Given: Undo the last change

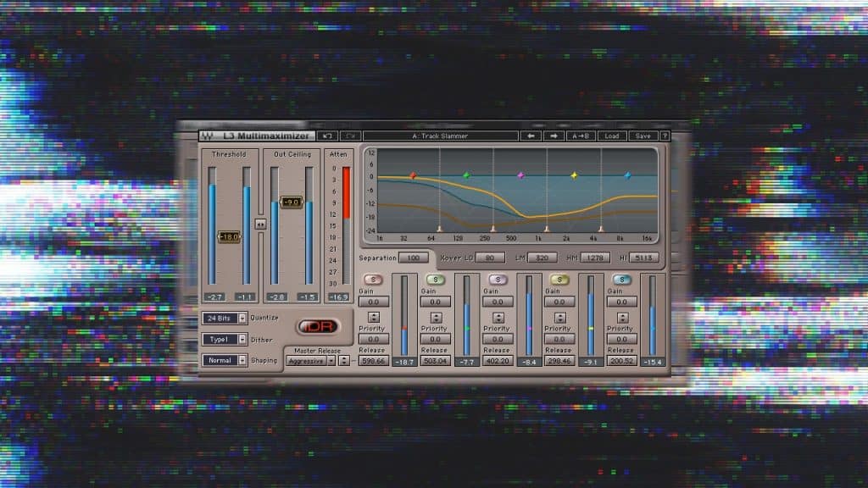Looking at the screenshot, I should [327, 136].
